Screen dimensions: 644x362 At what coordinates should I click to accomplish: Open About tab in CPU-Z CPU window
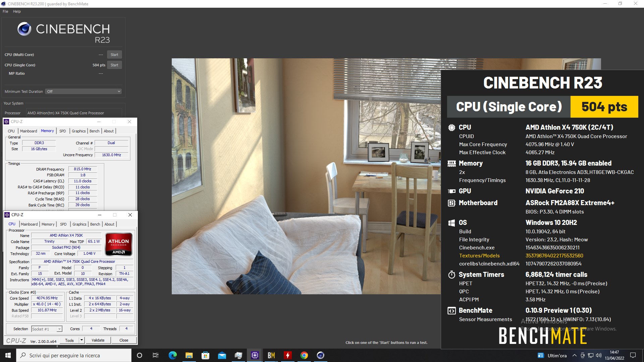[x=109, y=224]
